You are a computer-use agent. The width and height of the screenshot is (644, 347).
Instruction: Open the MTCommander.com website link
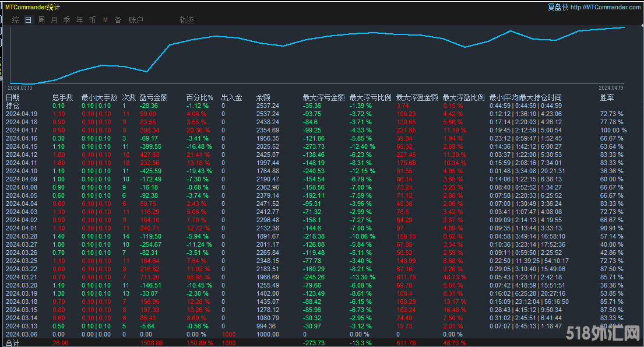(606, 7)
